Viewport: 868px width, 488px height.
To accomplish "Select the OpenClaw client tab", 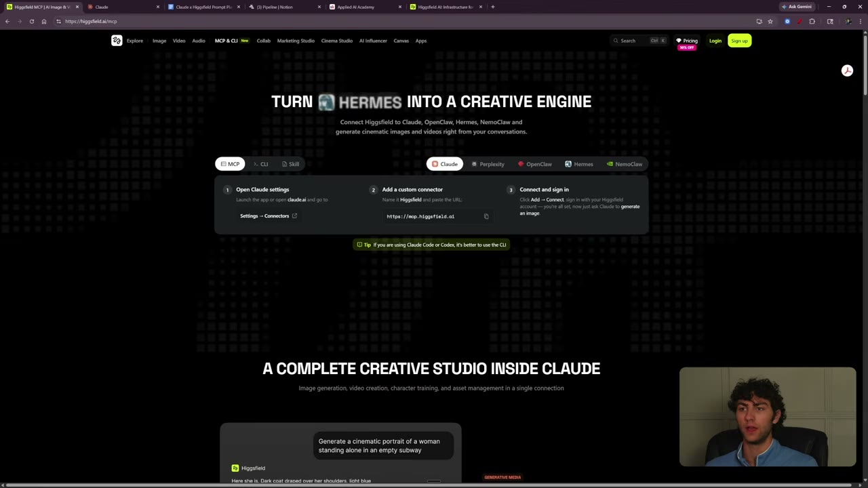I will (x=535, y=164).
